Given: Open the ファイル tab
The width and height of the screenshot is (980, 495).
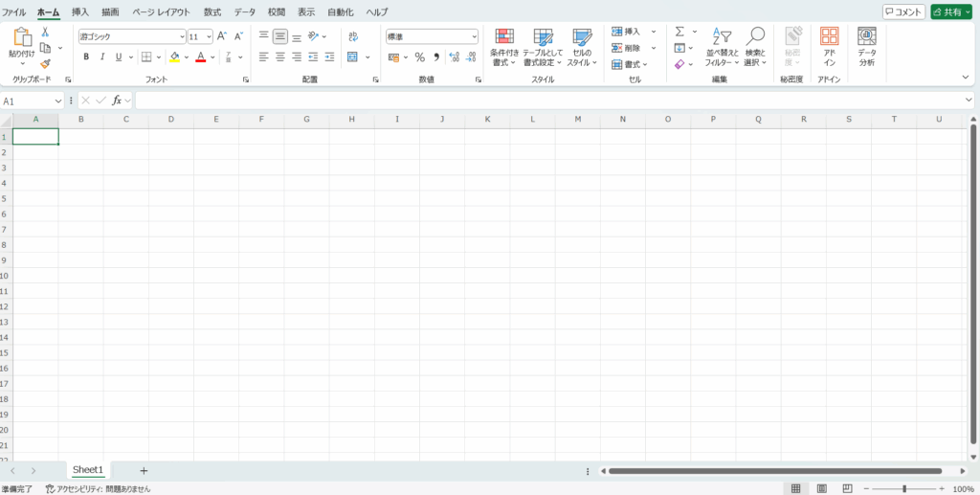Looking at the screenshot, I should [13, 11].
